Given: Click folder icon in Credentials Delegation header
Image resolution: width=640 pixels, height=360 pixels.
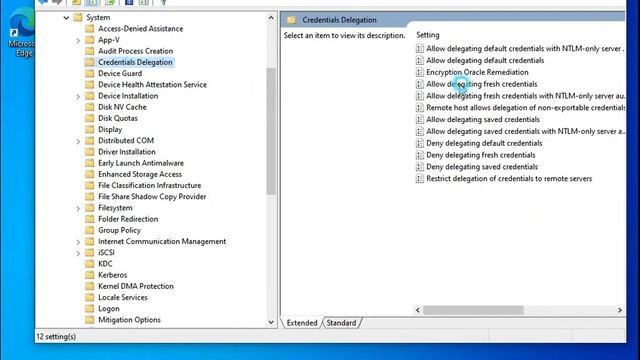Looking at the screenshot, I should point(291,20).
